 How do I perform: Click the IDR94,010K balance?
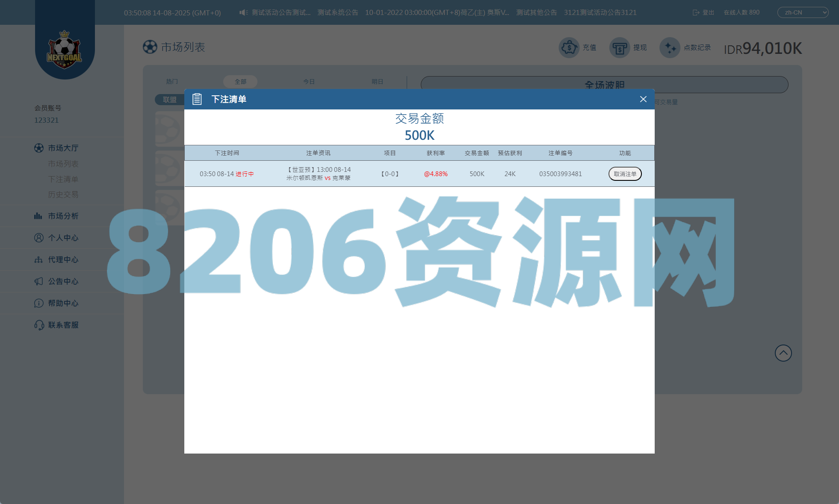click(x=762, y=48)
